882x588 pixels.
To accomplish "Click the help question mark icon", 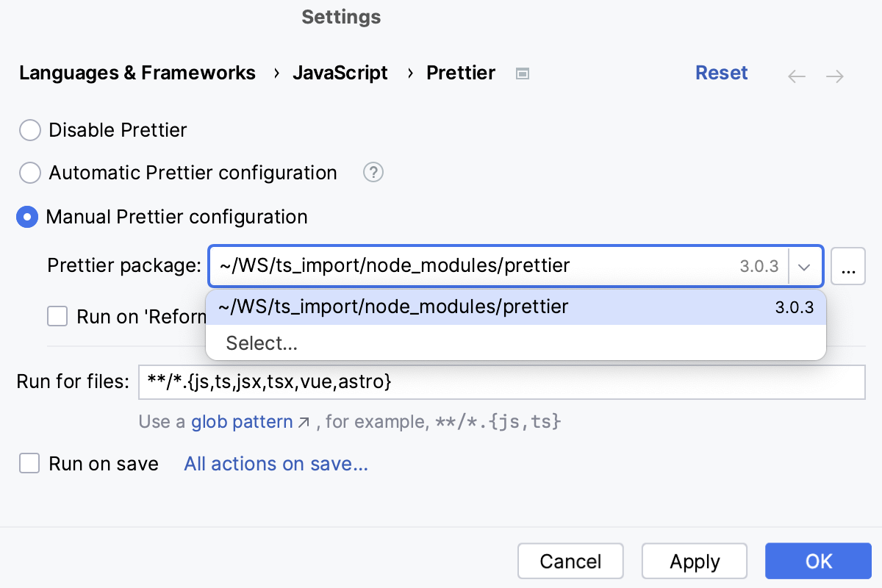I will coord(373,173).
